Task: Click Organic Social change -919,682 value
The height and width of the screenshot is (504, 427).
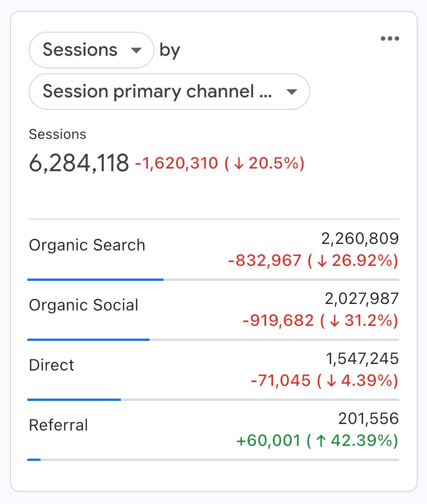Action: [x=278, y=320]
